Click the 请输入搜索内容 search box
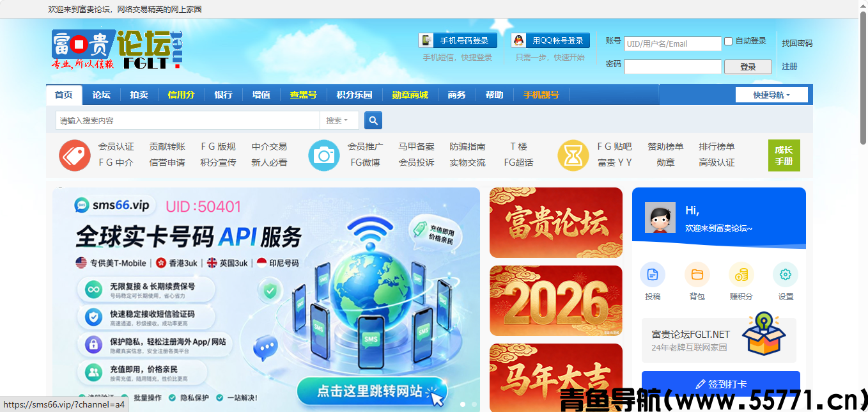868x412 pixels. (188, 120)
